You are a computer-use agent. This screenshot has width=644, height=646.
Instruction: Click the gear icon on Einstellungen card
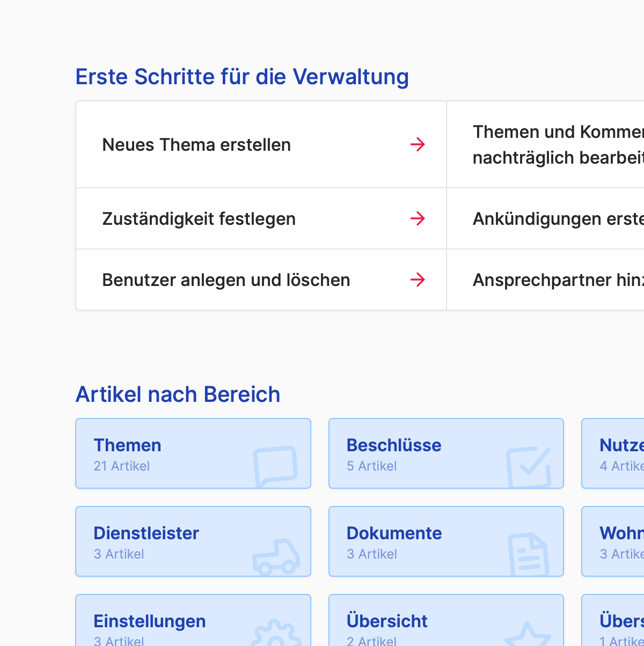[276, 635]
